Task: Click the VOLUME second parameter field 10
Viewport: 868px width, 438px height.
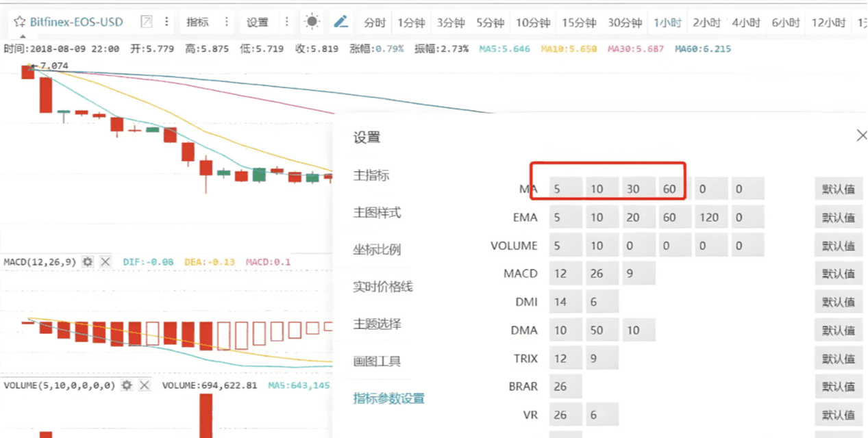Action: pos(602,245)
